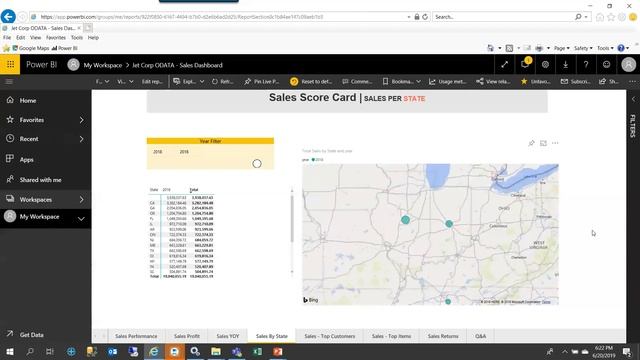Click Pin Live Page in toolbar
The image size is (640, 360).
(x=262, y=82)
